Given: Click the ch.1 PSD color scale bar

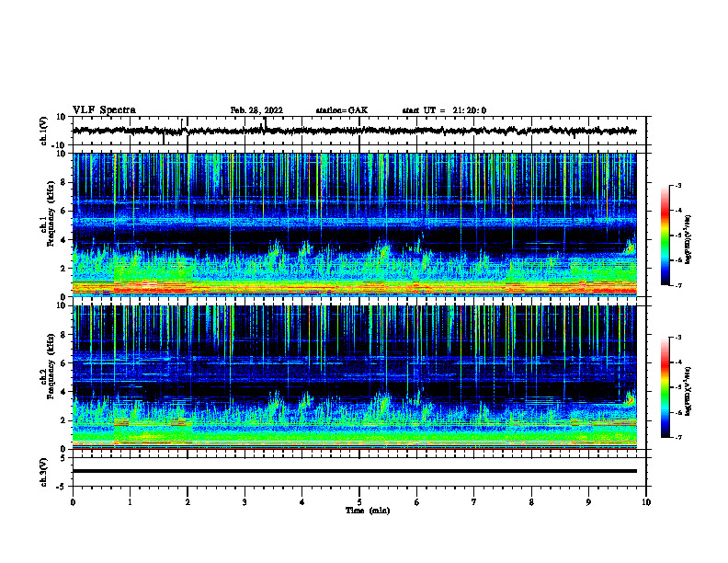Looking at the screenshot, I should (x=665, y=236).
